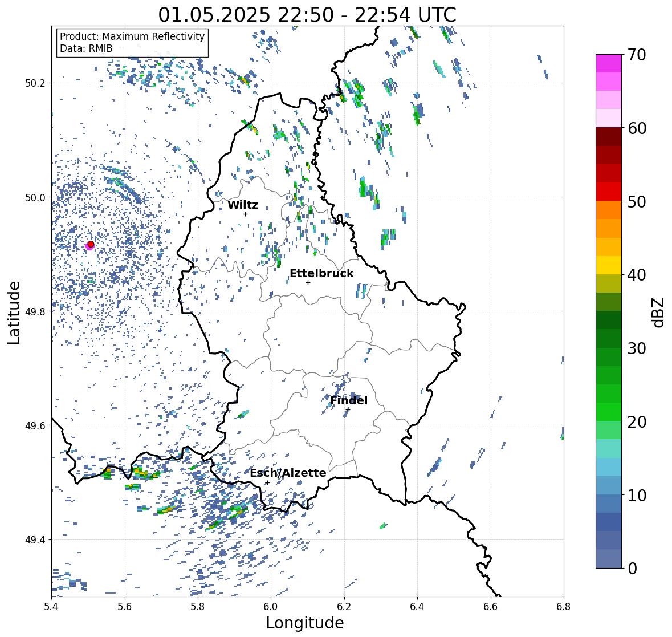Click the chart title timestamp
672x637 pixels.
307,15
